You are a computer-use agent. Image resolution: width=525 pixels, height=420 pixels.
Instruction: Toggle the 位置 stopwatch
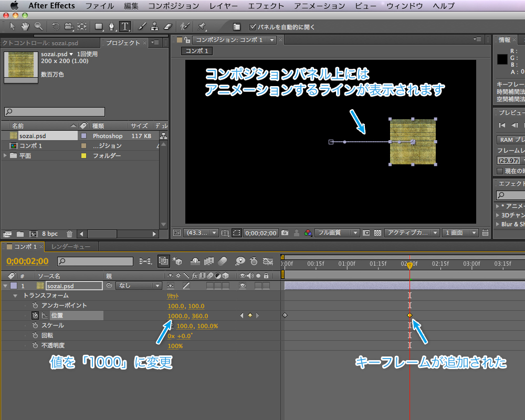(x=35, y=316)
